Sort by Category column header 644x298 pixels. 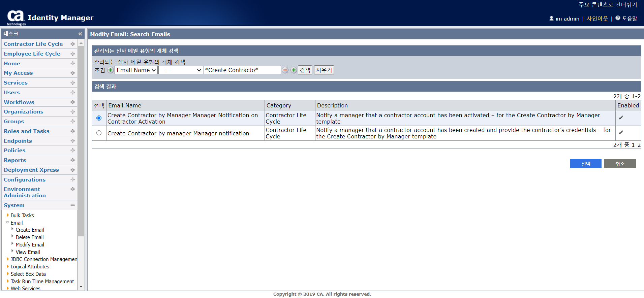pyautogui.click(x=279, y=105)
